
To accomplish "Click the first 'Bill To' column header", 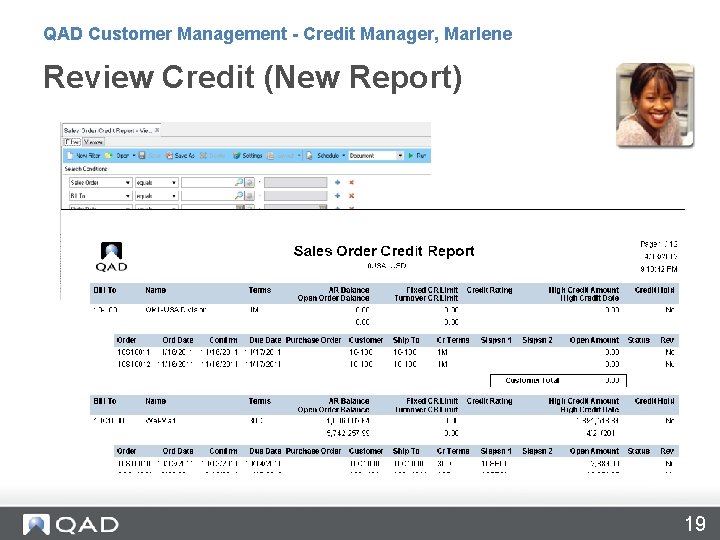I will 105,290.
